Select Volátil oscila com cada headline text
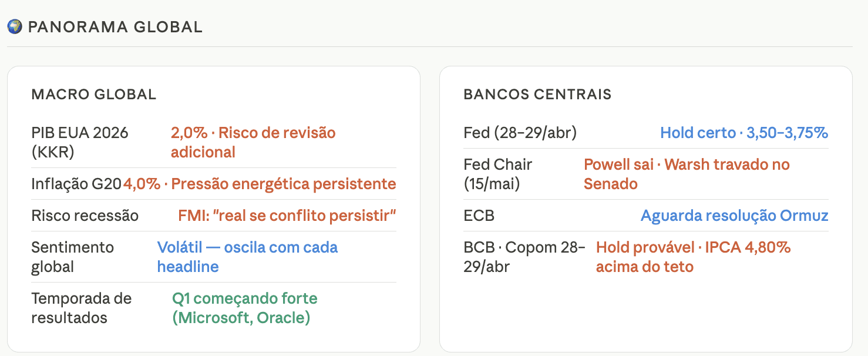This screenshot has height=356, width=868. pos(247,257)
